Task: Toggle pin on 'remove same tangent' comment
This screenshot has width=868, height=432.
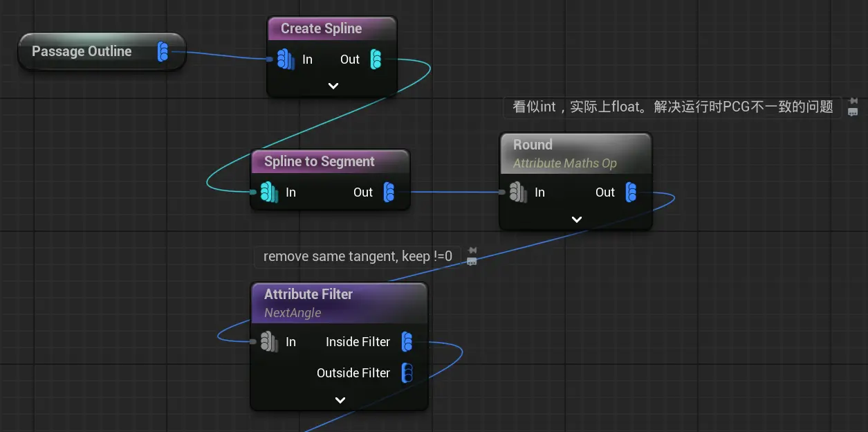Action: click(472, 251)
